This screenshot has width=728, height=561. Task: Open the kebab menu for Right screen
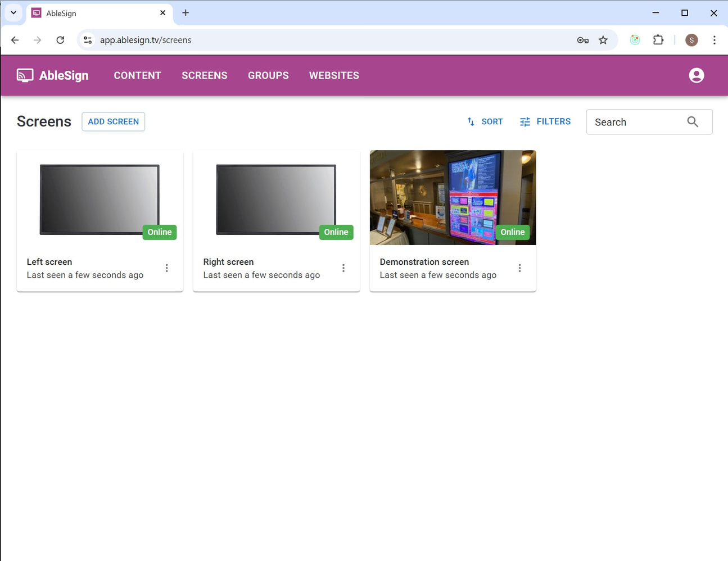tap(343, 268)
